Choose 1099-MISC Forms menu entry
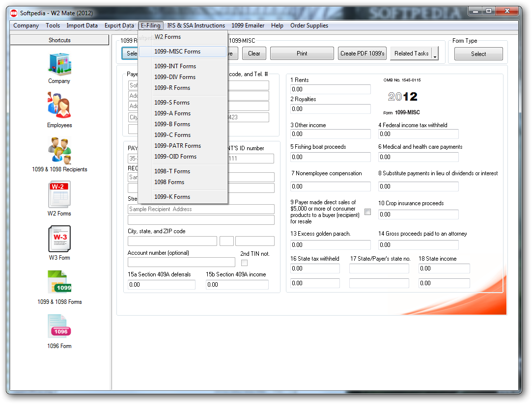Screen dimensions: 532x404 tap(183, 52)
